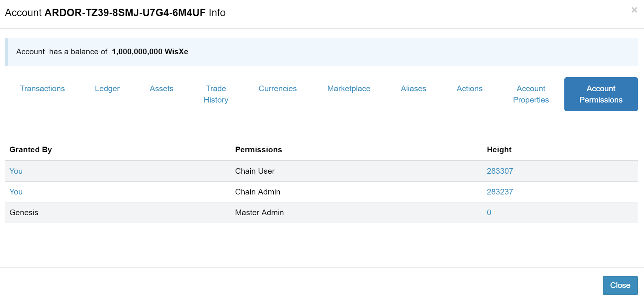Screen dimensions: 644x300
Task: Select the Aliases tab
Action: click(x=413, y=89)
